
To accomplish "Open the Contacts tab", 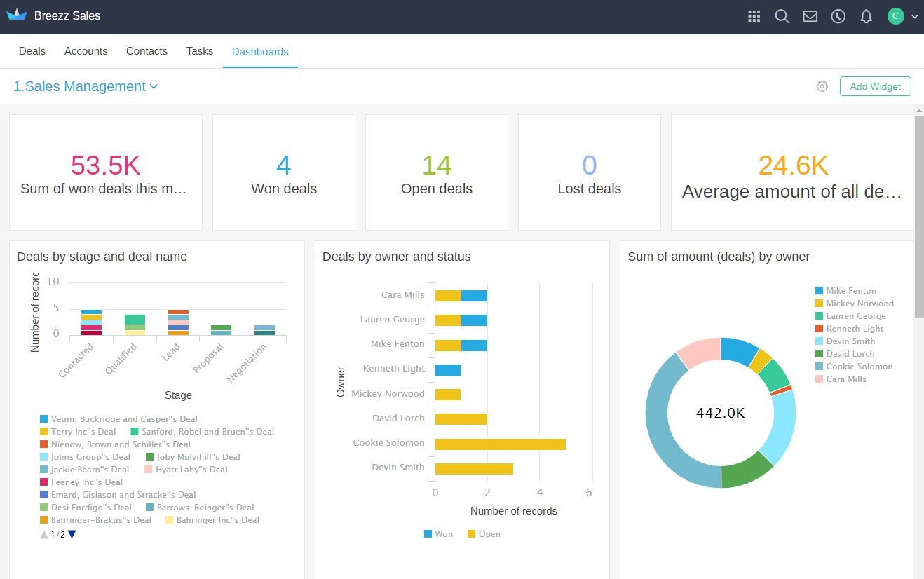I will [147, 50].
